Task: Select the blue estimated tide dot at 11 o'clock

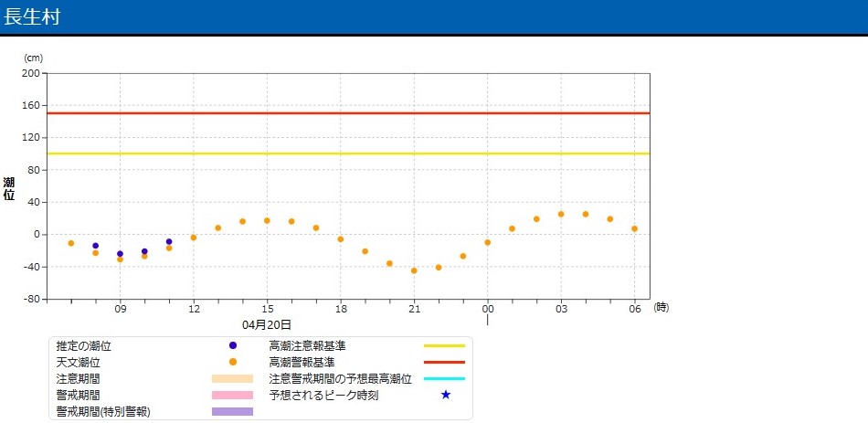Action: (169, 242)
